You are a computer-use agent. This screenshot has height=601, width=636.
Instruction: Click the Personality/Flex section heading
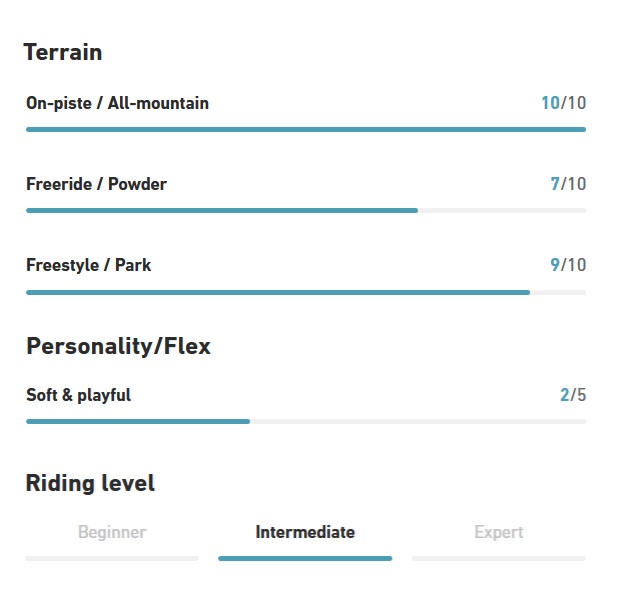click(x=118, y=346)
